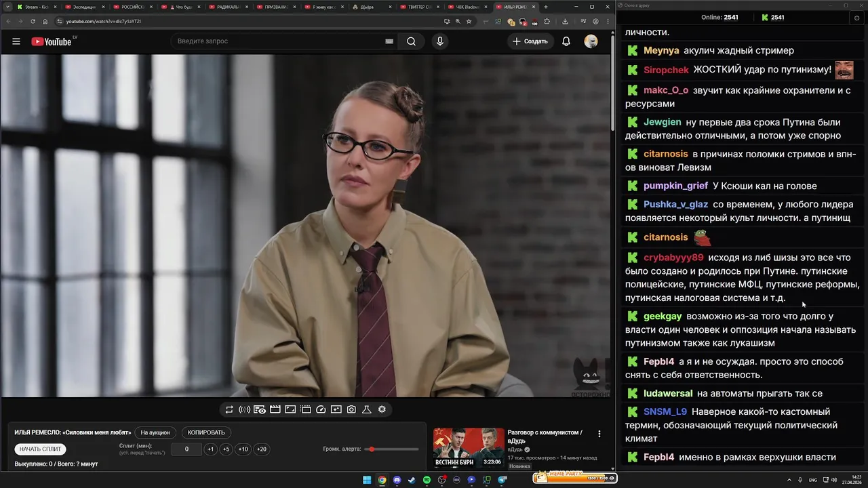Click the eye visibility icon in player toolbar
The width and height of the screenshot is (868, 488).
(x=260, y=409)
